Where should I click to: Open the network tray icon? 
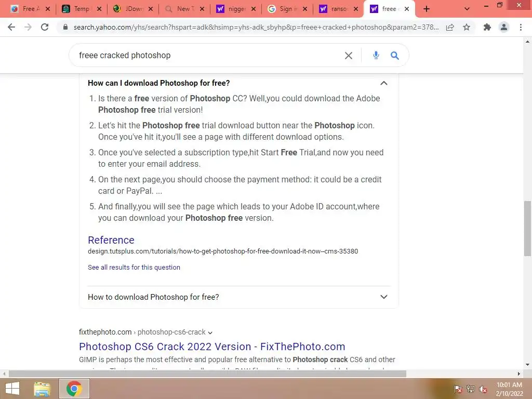pyautogui.click(x=471, y=389)
